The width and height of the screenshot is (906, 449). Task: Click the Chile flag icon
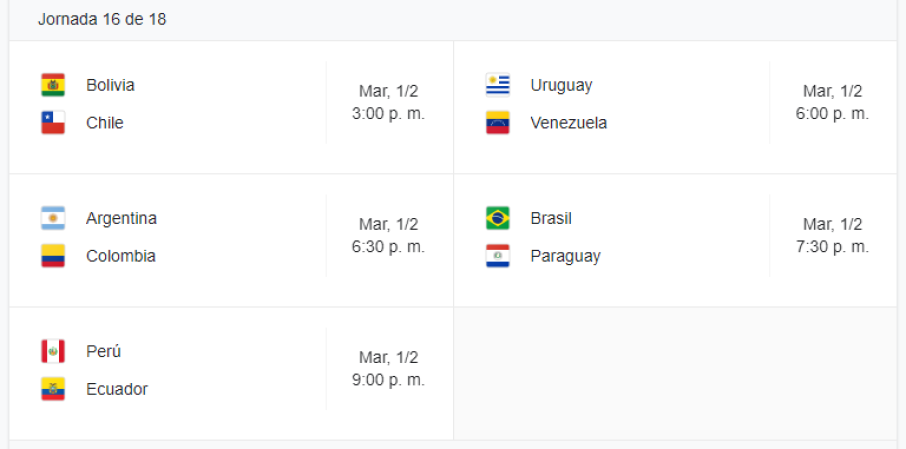pyautogui.click(x=53, y=123)
